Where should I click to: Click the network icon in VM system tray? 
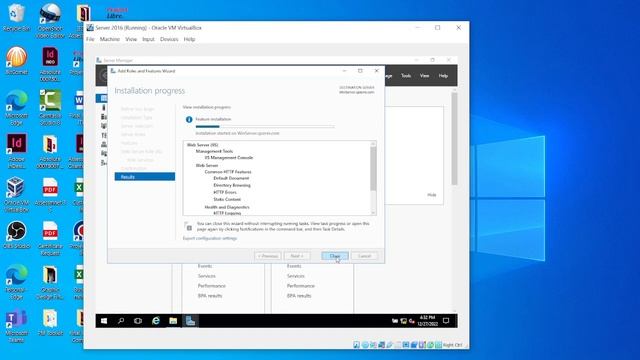coord(403,321)
